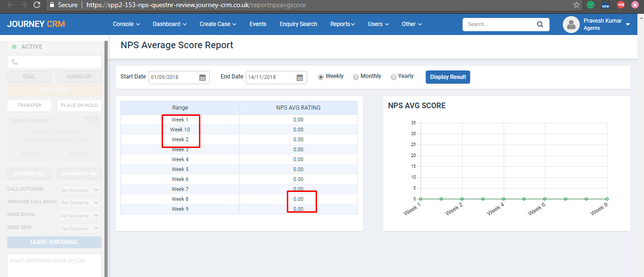The width and height of the screenshot is (644, 277).
Task: Open the Events page
Action: [x=258, y=24]
